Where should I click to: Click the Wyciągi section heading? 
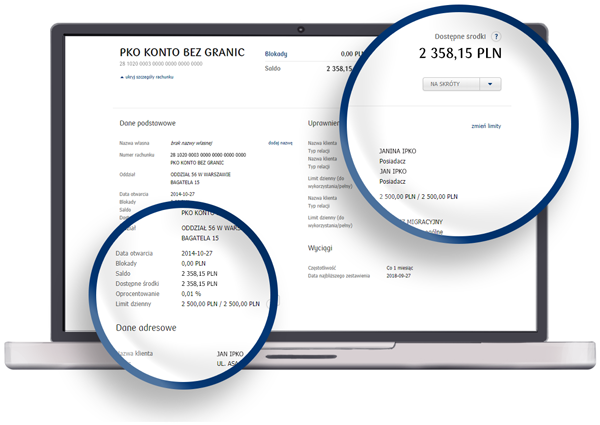click(320, 248)
